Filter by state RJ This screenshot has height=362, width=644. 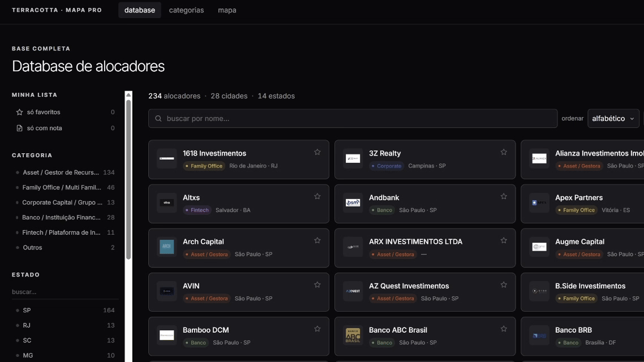click(x=65, y=325)
